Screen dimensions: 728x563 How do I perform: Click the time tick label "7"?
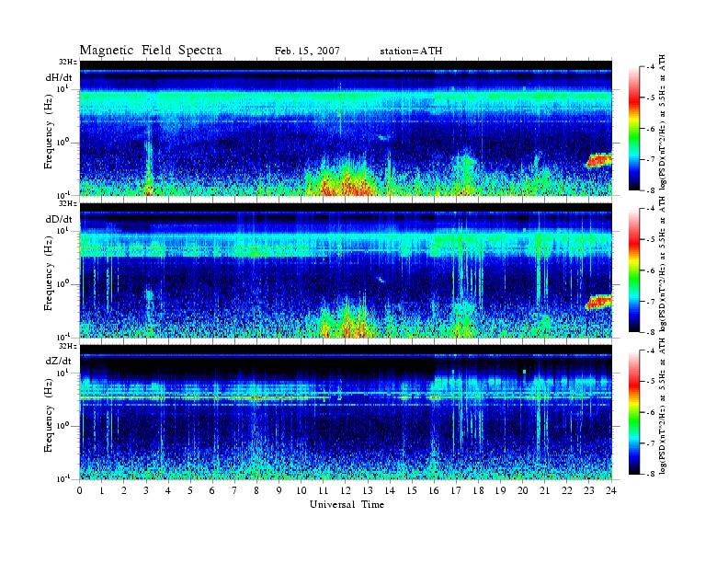234,490
